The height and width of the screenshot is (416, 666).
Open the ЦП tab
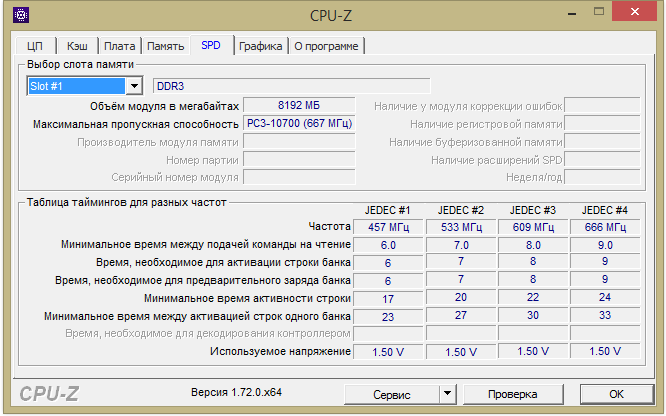point(35,46)
